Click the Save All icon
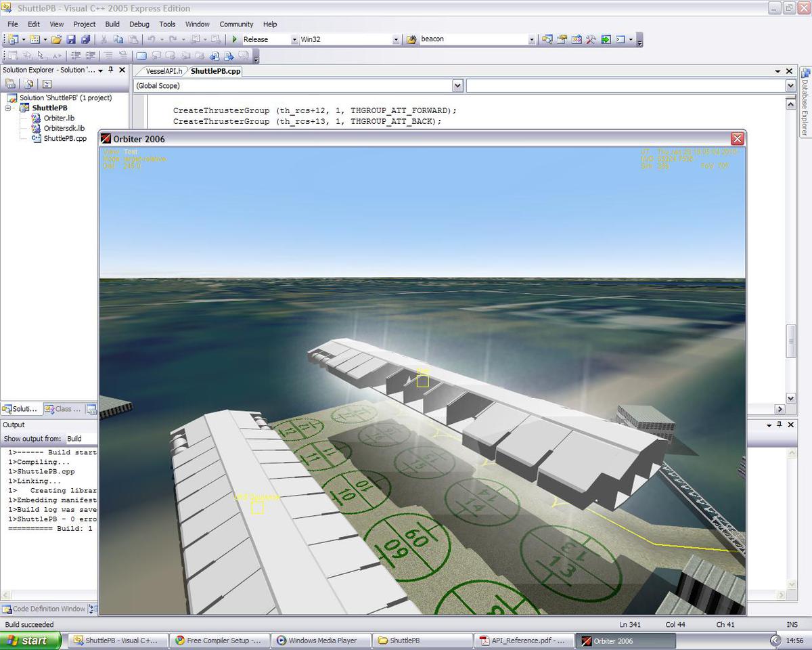 [85, 39]
